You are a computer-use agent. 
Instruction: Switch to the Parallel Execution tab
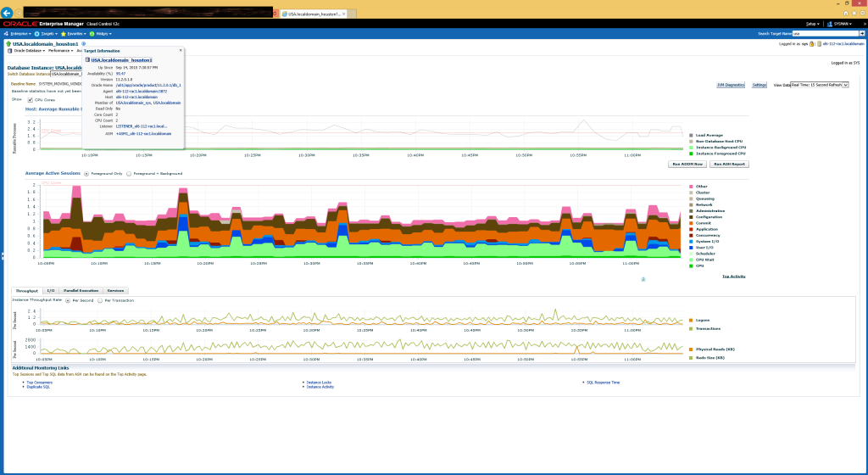pyautogui.click(x=81, y=291)
